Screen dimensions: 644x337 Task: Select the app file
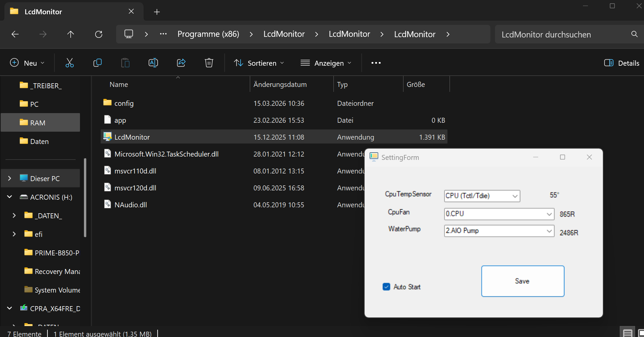274,120
